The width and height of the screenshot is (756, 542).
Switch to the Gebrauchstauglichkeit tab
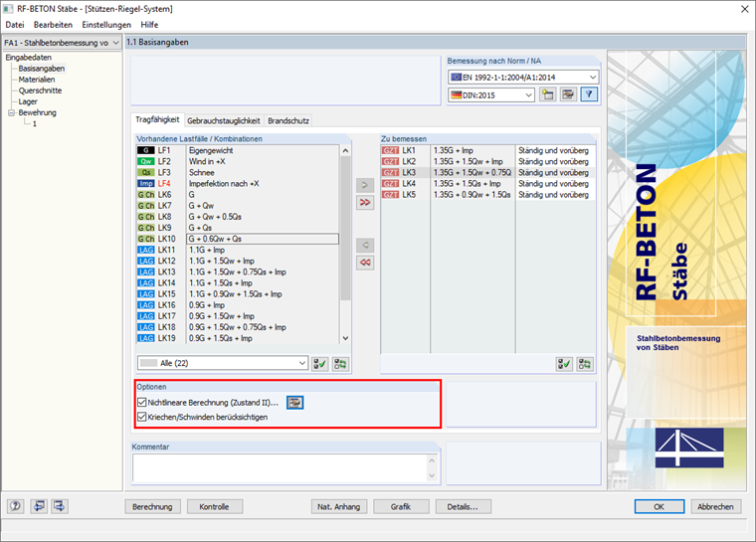coord(223,120)
